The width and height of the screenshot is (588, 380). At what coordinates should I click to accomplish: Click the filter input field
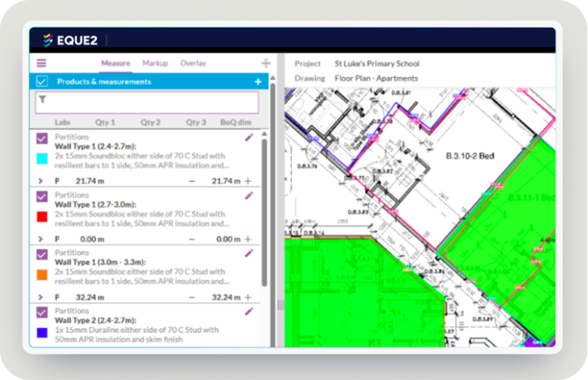[147, 102]
